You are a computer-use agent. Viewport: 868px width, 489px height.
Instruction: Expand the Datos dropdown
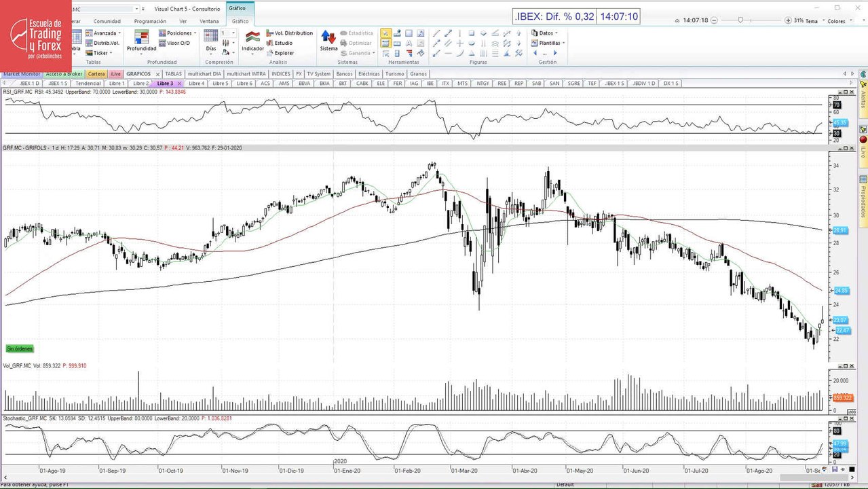coord(556,33)
